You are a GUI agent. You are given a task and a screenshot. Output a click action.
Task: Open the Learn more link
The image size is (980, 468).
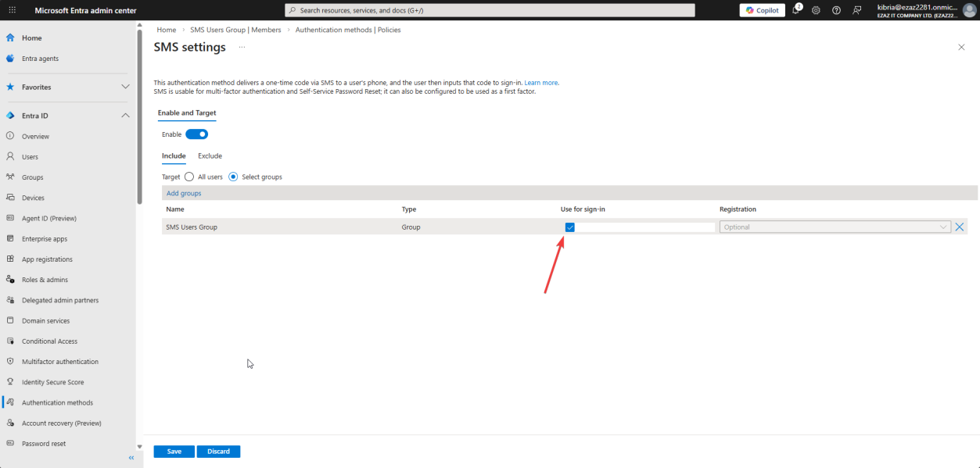click(541, 83)
